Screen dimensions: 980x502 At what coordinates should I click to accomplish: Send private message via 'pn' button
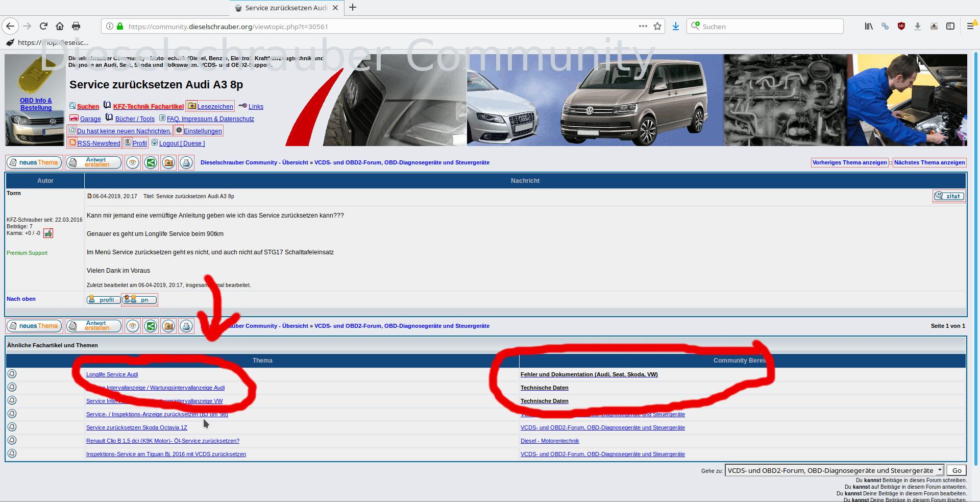pyautogui.click(x=139, y=300)
